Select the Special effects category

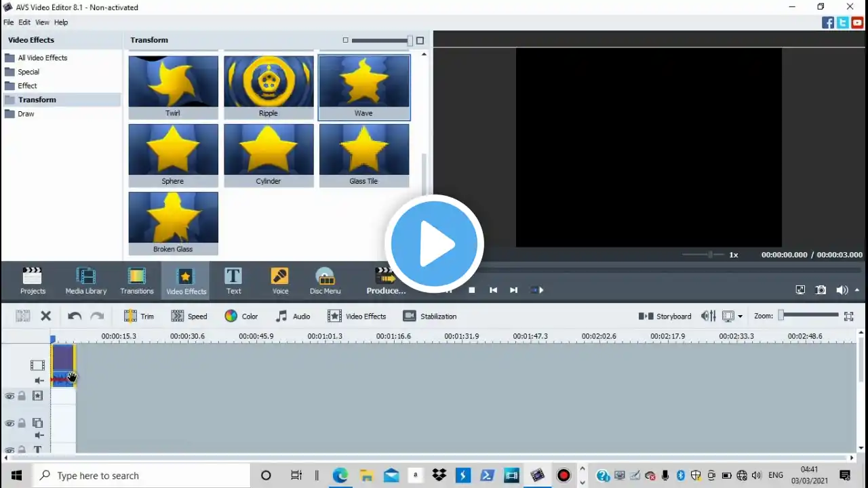click(28, 72)
